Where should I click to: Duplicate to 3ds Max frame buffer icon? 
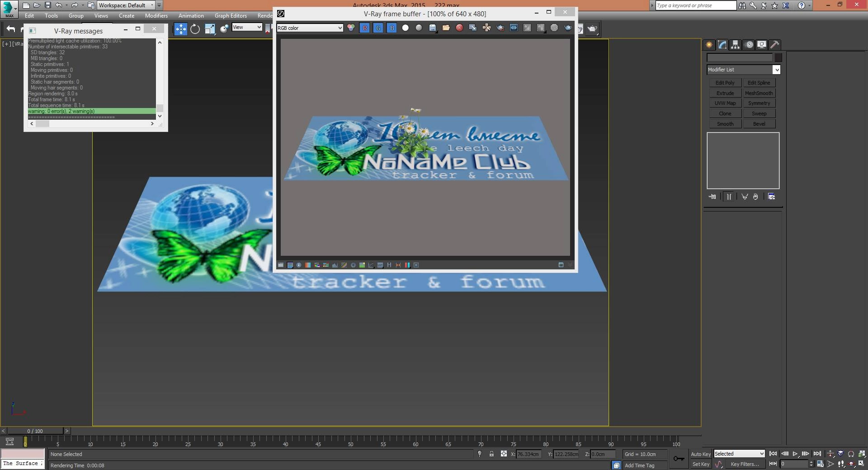click(x=473, y=28)
